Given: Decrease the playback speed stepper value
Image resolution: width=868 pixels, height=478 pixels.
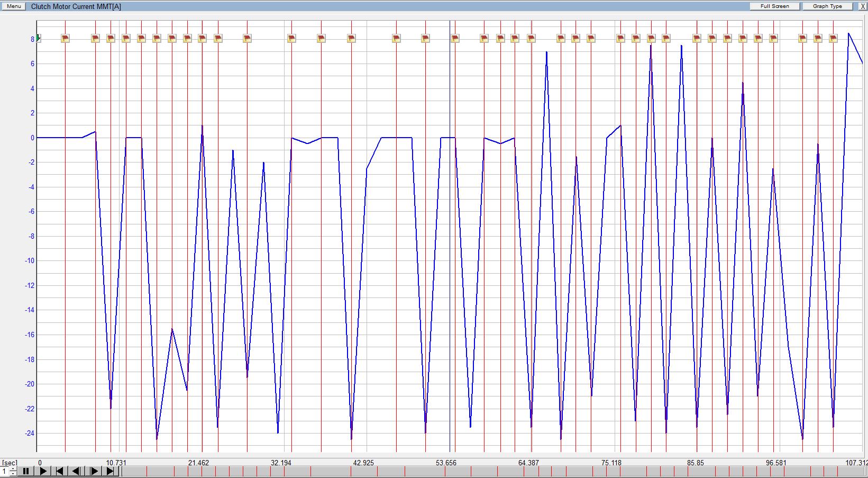Looking at the screenshot, I should tap(13, 474).
